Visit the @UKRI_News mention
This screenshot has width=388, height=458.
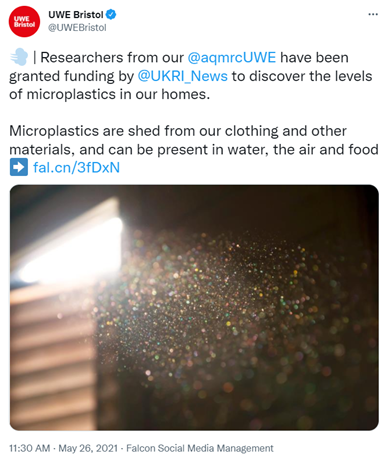[183, 76]
